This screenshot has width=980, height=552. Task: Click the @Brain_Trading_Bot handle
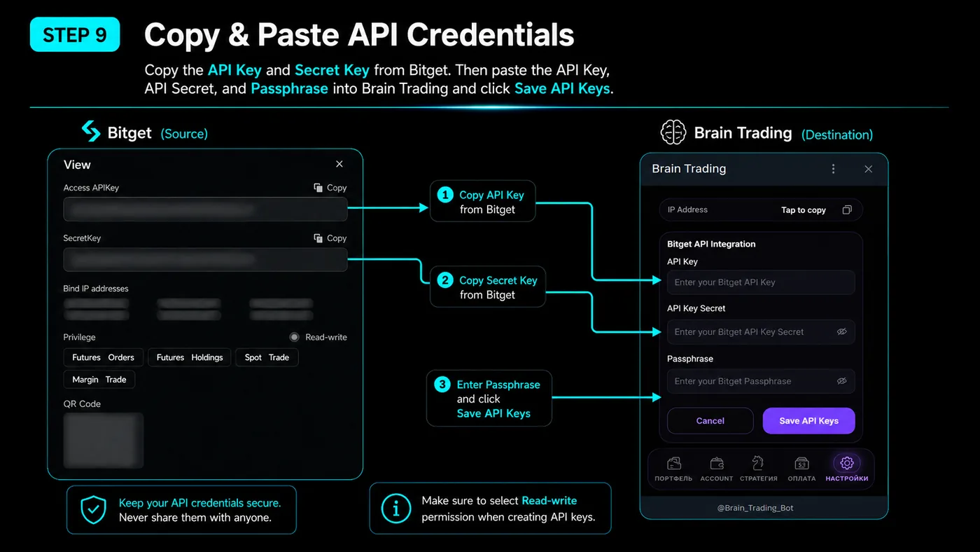755,508
